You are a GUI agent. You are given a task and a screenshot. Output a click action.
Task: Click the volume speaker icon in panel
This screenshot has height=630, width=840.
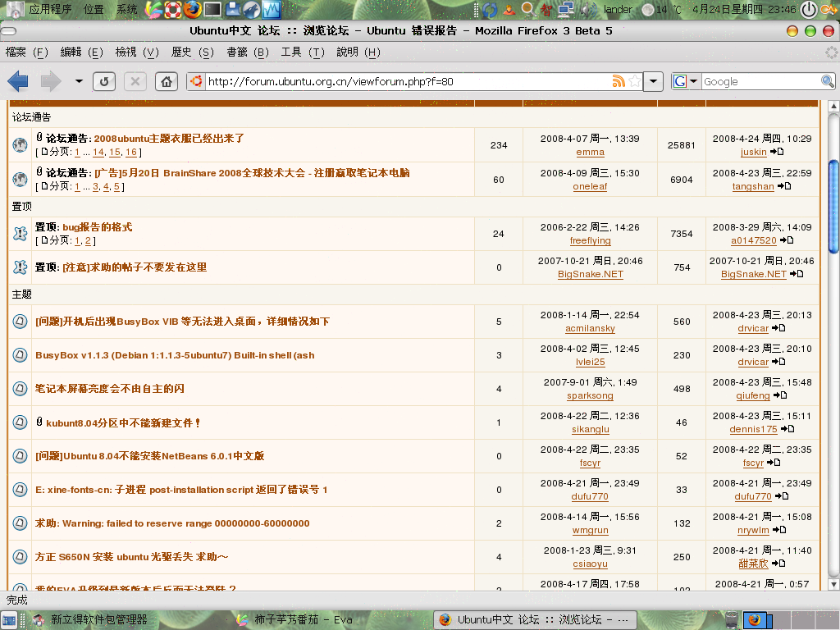tap(587, 9)
